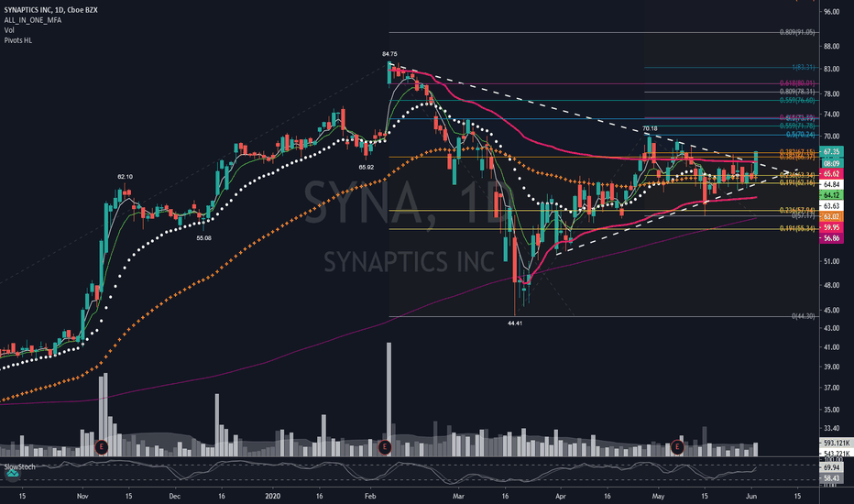Open the May earnings E marker
This screenshot has height=504, width=854.
(x=677, y=447)
